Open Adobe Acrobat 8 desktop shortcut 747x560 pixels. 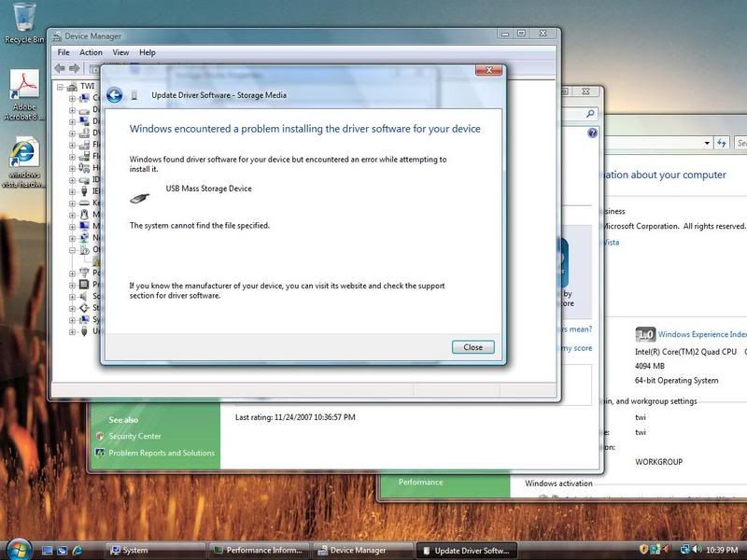pos(24,94)
